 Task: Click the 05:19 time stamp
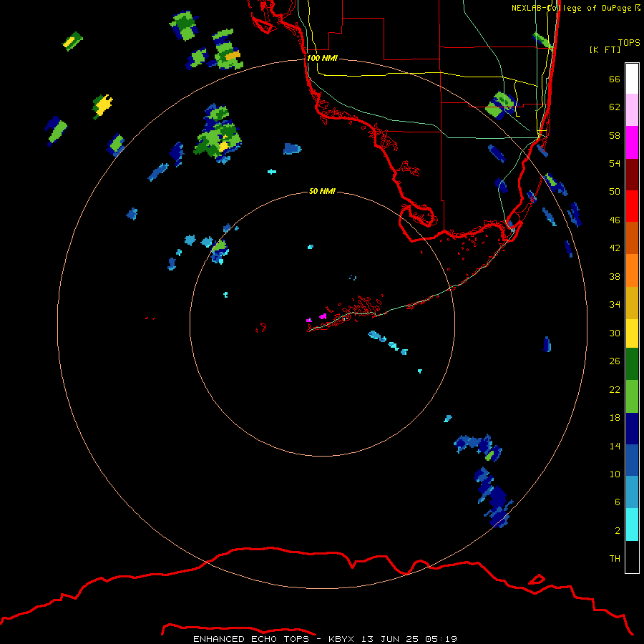[441, 639]
